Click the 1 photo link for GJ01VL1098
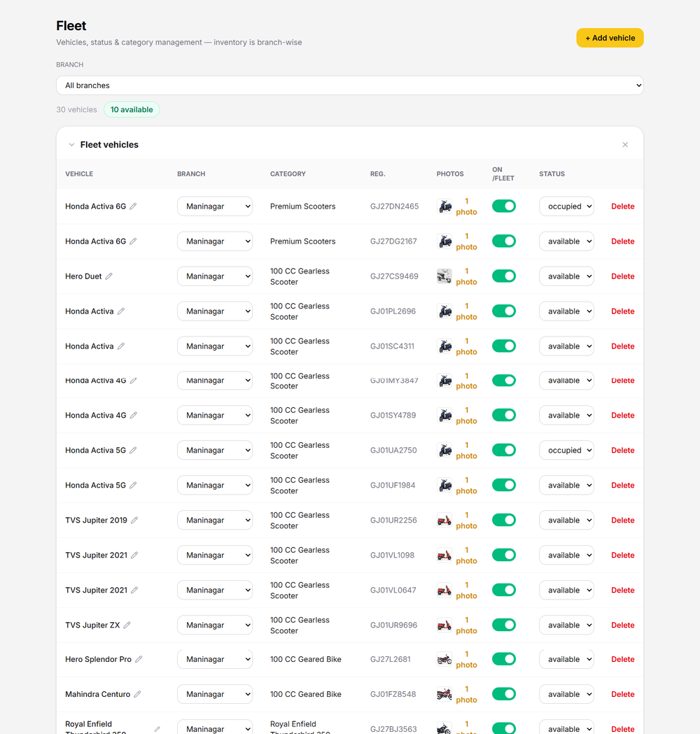700x734 pixels. 466,555
